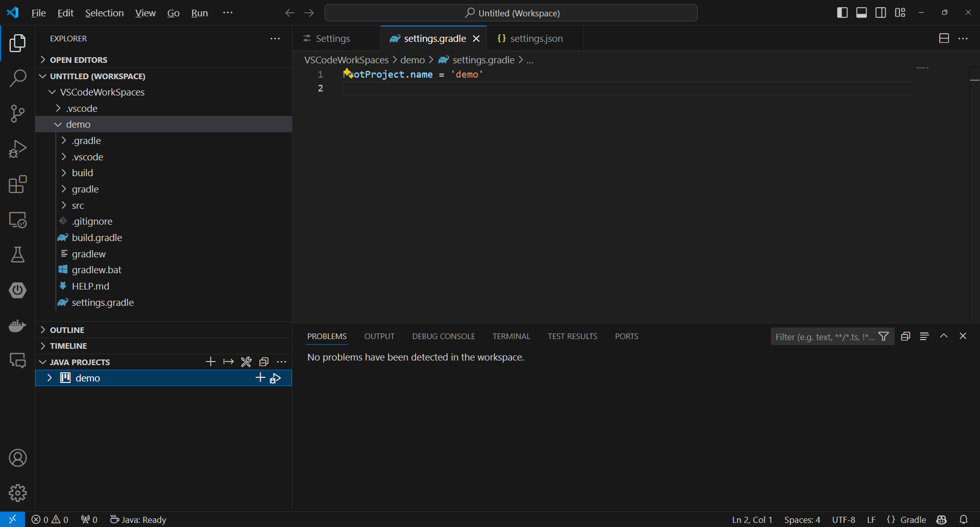Click the demo breadcrumb above the editor

[x=412, y=60]
